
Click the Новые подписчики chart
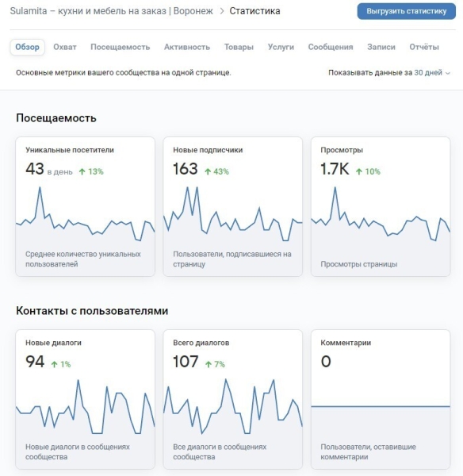point(233,214)
